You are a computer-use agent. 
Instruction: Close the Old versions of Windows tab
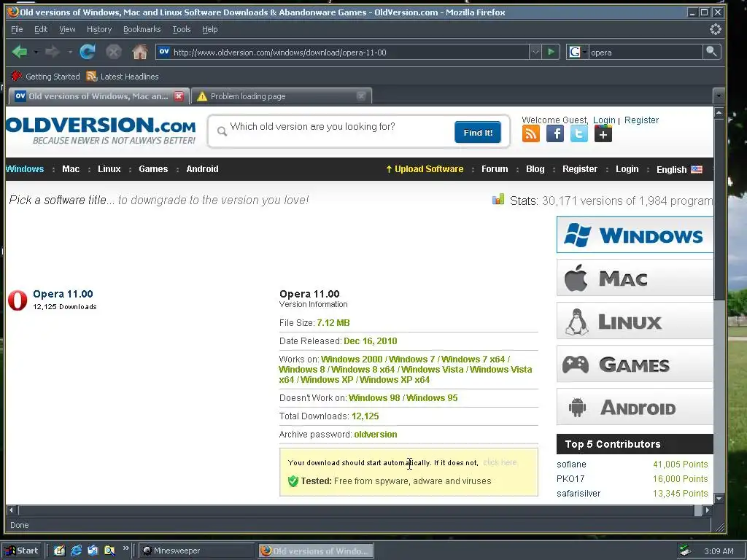click(179, 96)
